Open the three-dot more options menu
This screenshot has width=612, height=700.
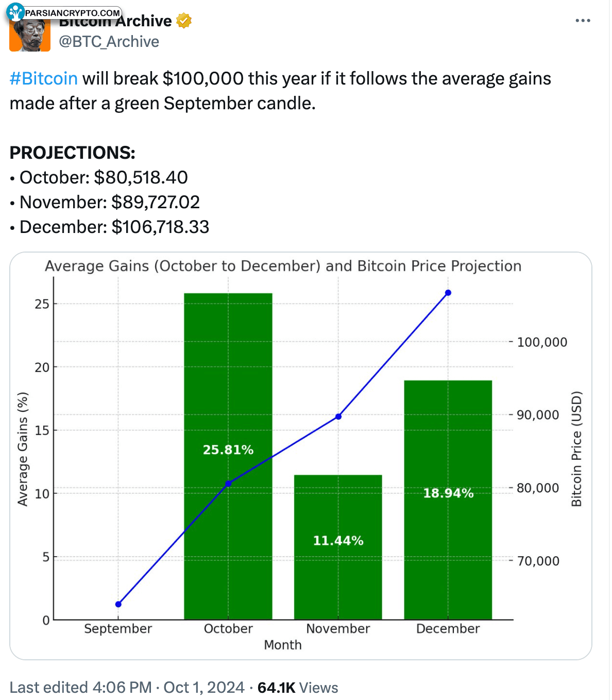click(583, 21)
